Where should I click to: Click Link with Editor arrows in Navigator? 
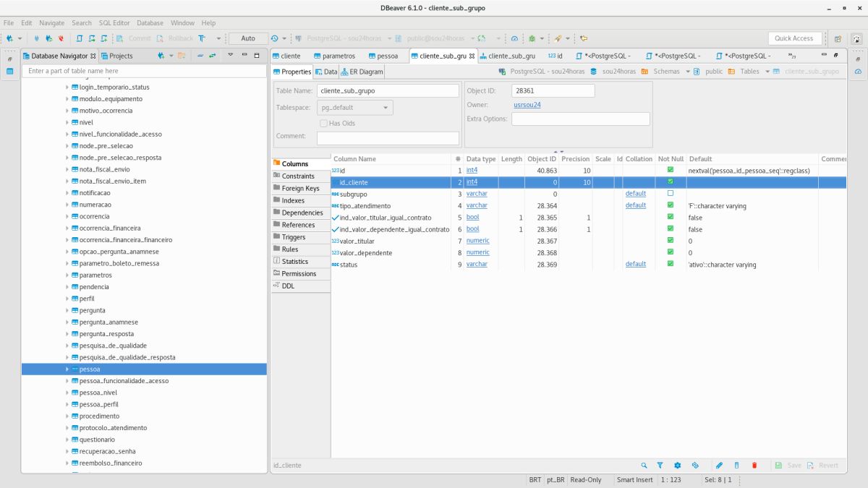click(213, 56)
